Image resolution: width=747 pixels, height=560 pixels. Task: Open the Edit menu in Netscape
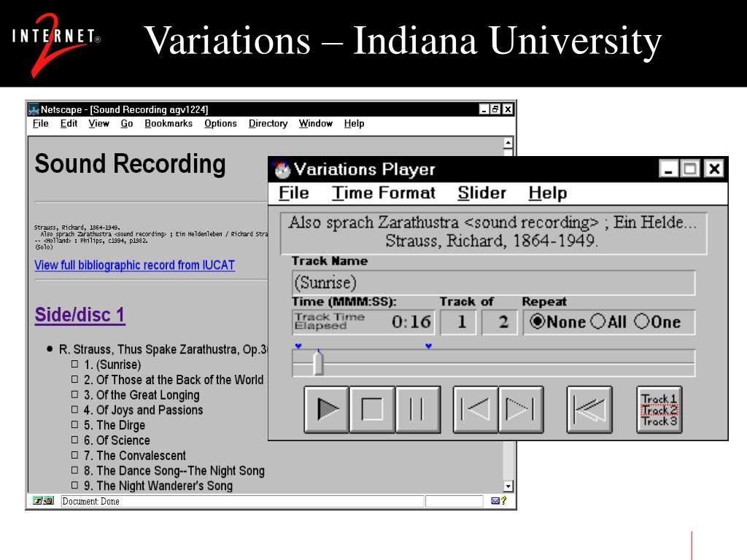pyautogui.click(x=69, y=124)
